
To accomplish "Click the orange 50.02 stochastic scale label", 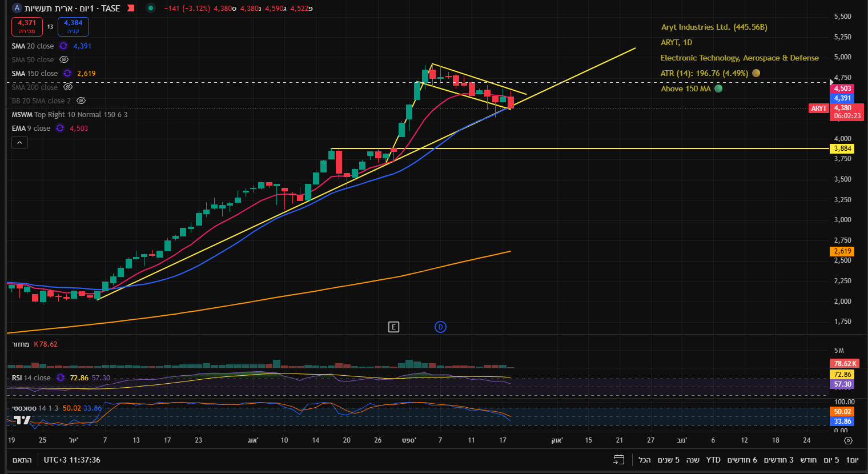I will 842,412.
